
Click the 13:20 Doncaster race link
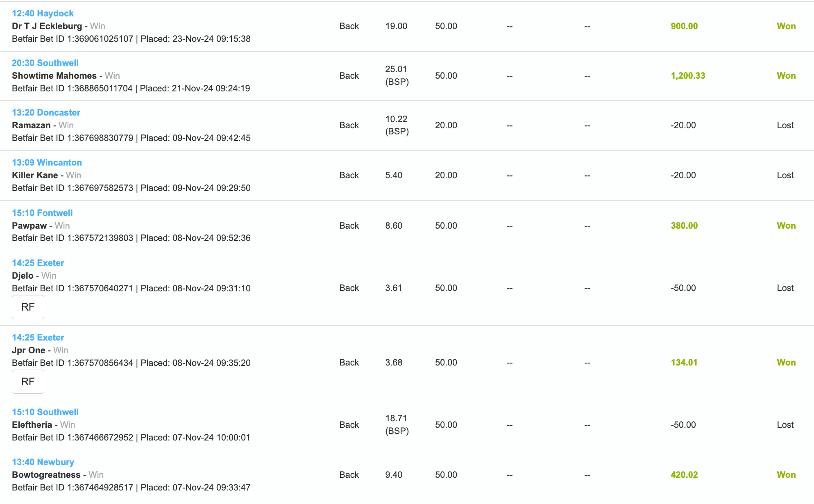(x=46, y=113)
